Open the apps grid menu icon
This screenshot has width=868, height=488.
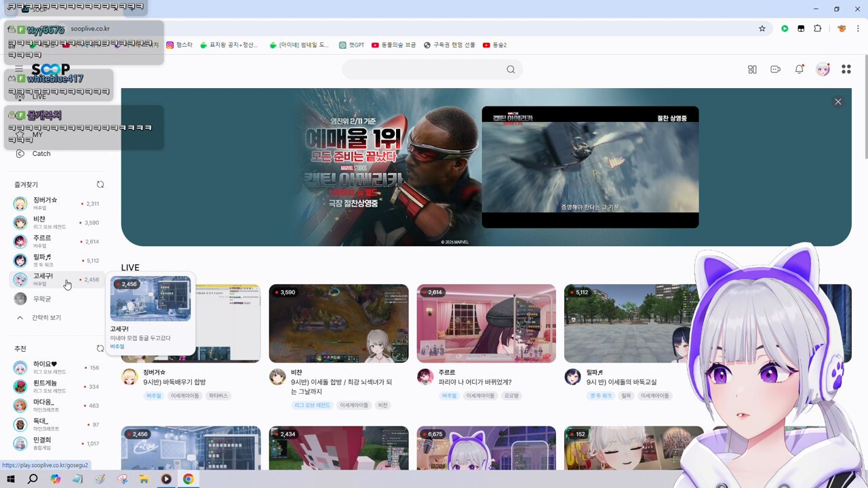[846, 69]
